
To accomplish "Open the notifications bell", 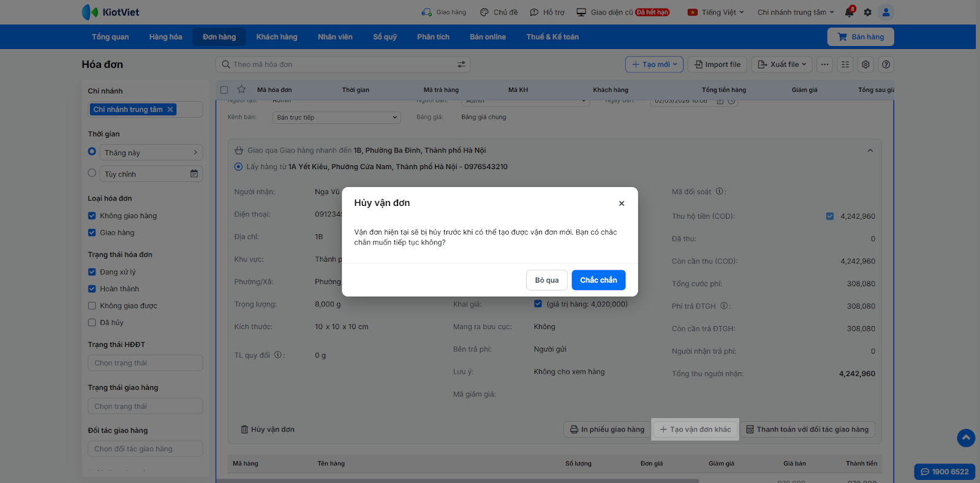I will point(849,12).
